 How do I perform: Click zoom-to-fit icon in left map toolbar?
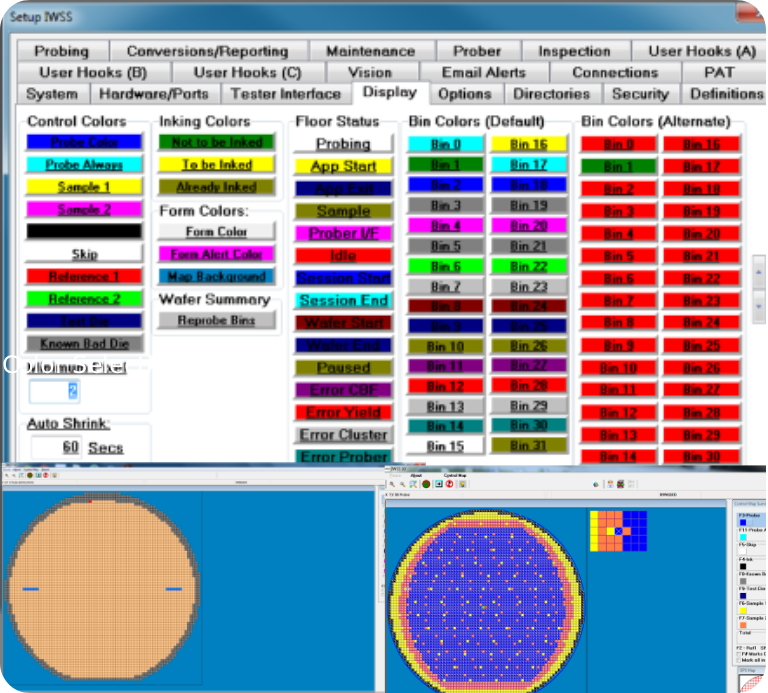pyautogui.click(x=22, y=475)
